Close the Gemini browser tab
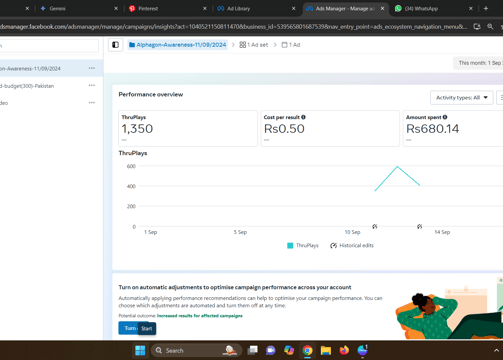Viewport: 503px width, 360px height. pos(116,9)
